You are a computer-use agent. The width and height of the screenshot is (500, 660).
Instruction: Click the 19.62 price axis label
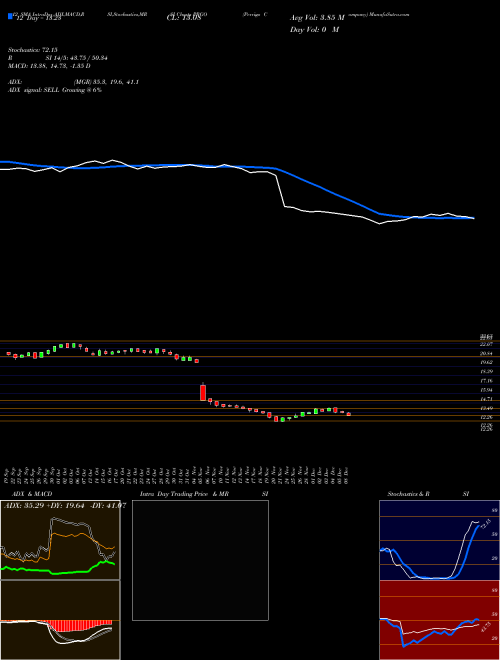[x=487, y=362]
